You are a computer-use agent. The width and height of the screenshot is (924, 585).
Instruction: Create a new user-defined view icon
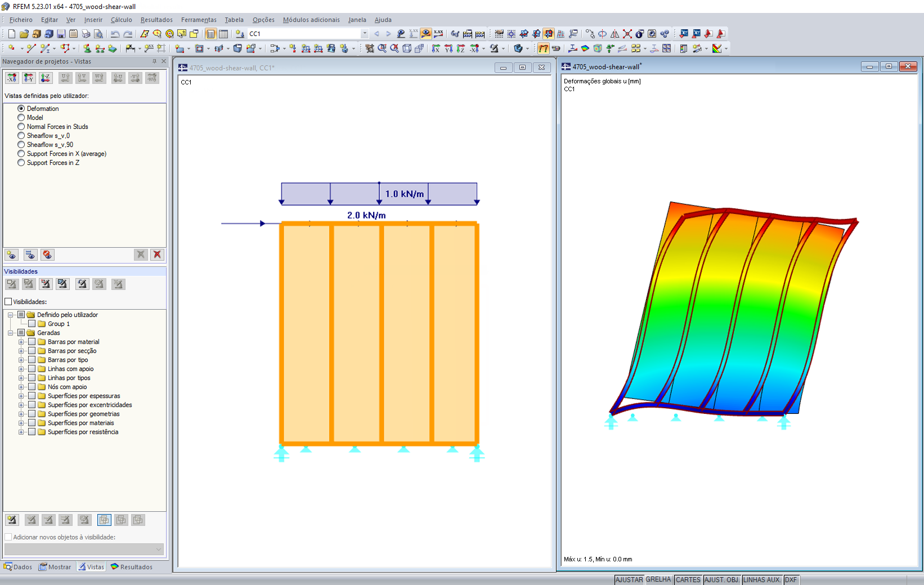tap(12, 254)
